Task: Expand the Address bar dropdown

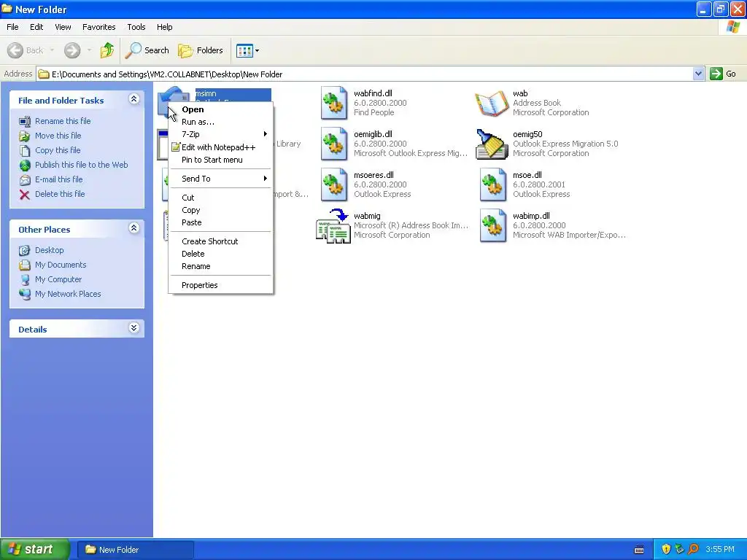Action: (x=698, y=74)
